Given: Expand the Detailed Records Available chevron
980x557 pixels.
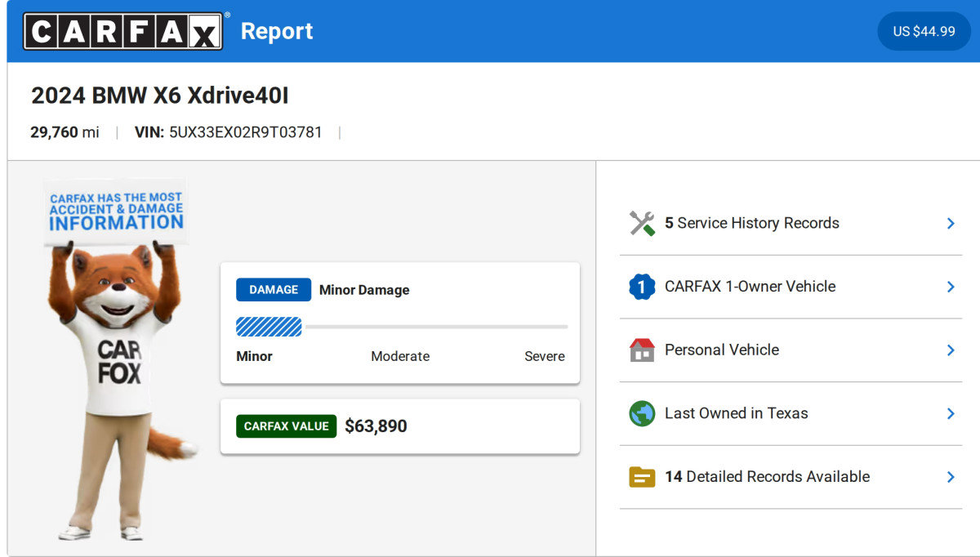Looking at the screenshot, I should pos(951,477).
